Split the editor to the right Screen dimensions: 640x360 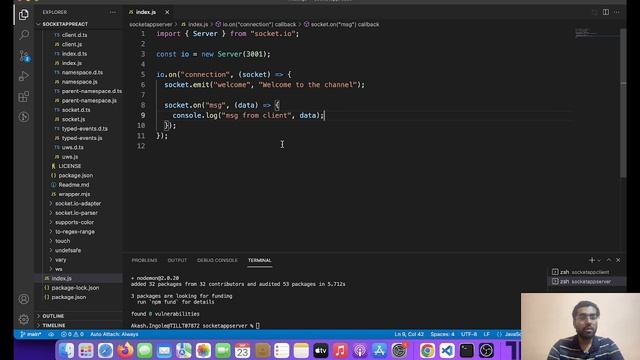pos(606,12)
